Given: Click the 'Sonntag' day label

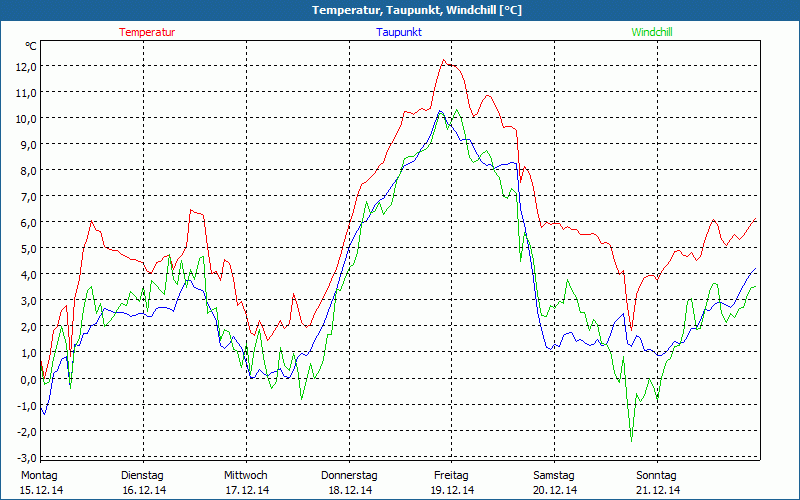Looking at the screenshot, I should click(x=657, y=475).
